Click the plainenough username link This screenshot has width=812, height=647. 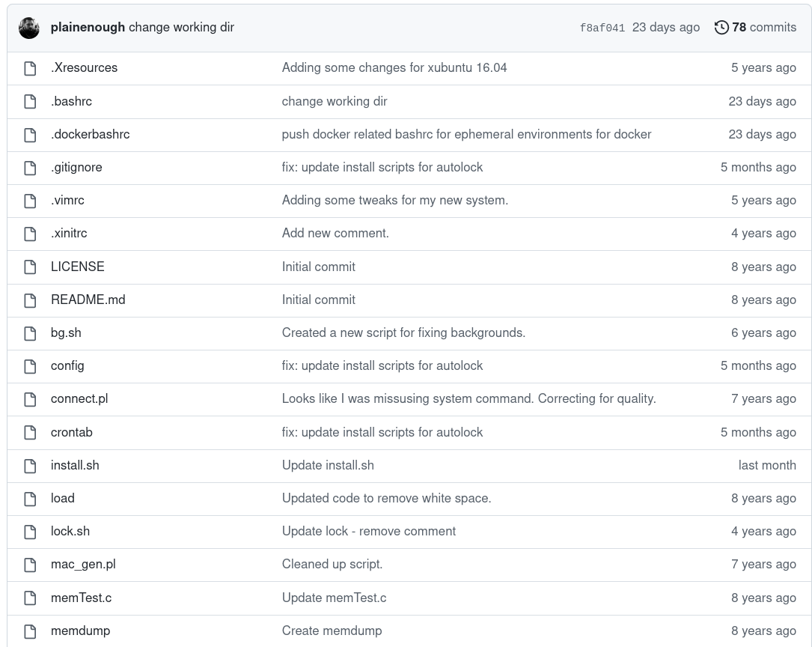tap(88, 27)
